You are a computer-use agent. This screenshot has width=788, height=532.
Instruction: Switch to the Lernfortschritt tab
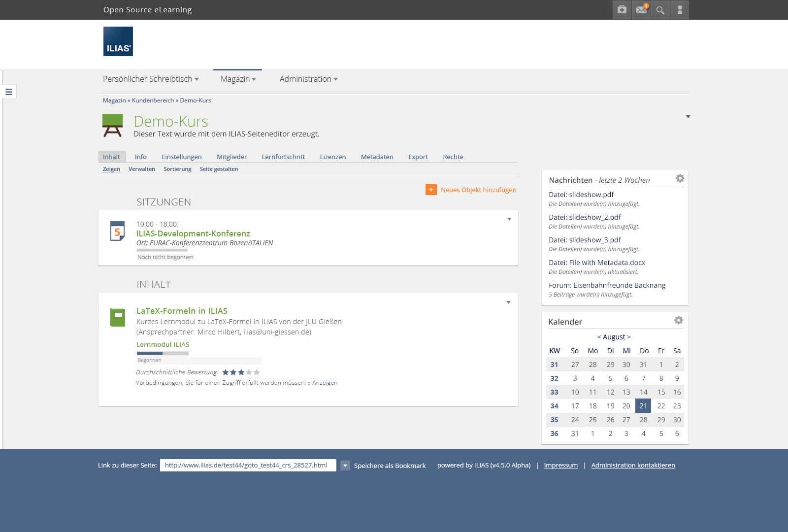(283, 157)
